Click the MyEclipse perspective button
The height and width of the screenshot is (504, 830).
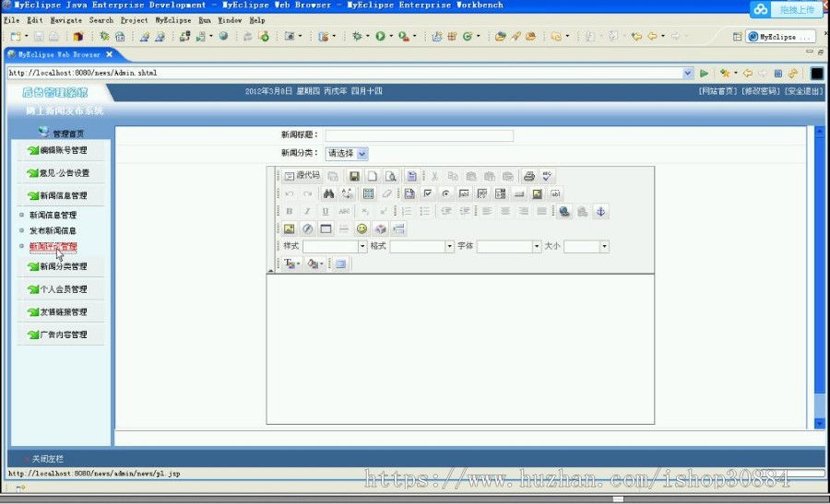click(x=781, y=37)
